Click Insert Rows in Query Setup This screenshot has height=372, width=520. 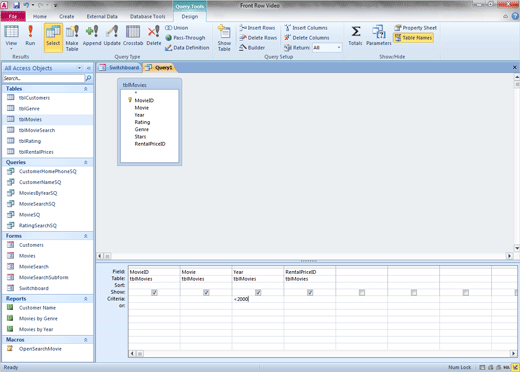257,28
